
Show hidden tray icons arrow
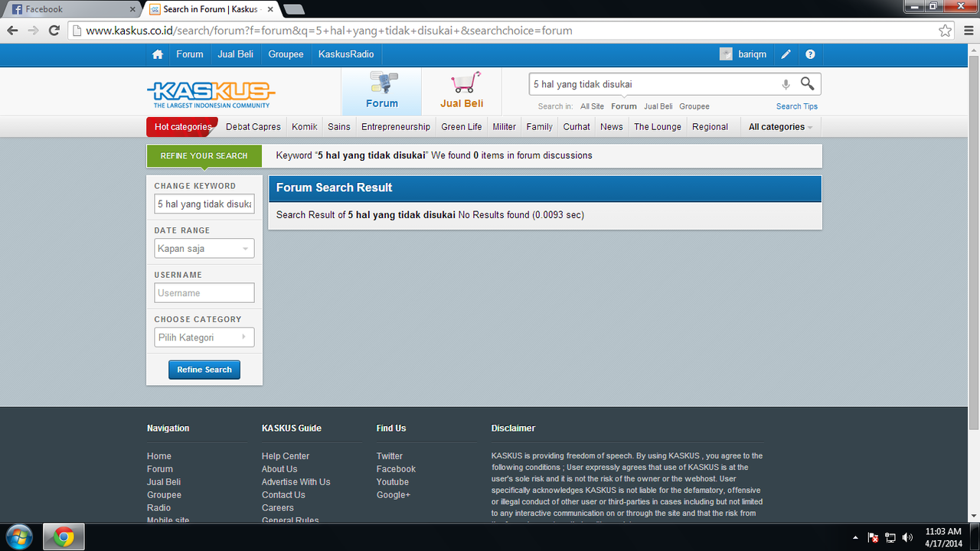click(855, 537)
